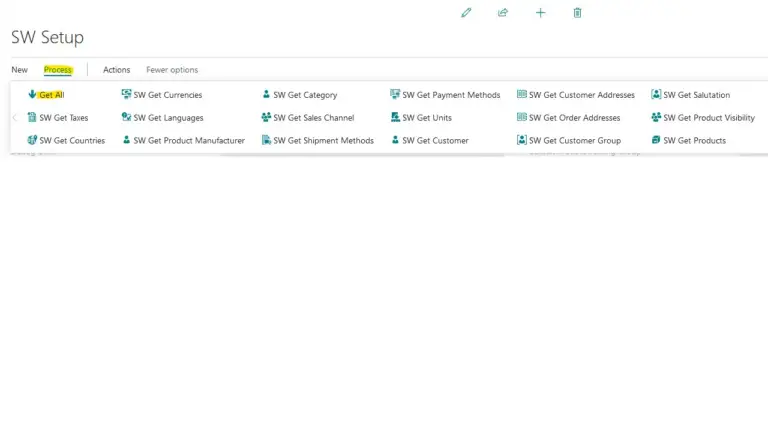
Task: Run SW Get Category
Action: [x=305, y=95]
